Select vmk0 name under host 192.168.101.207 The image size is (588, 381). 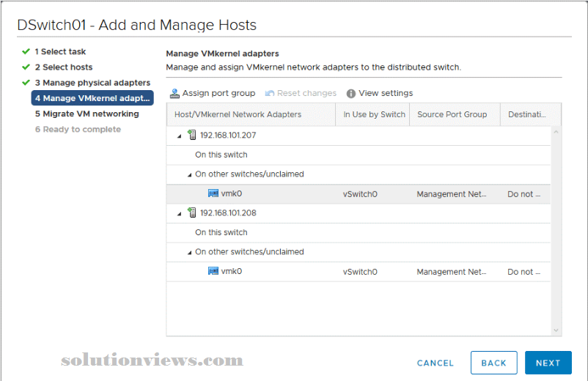point(232,193)
